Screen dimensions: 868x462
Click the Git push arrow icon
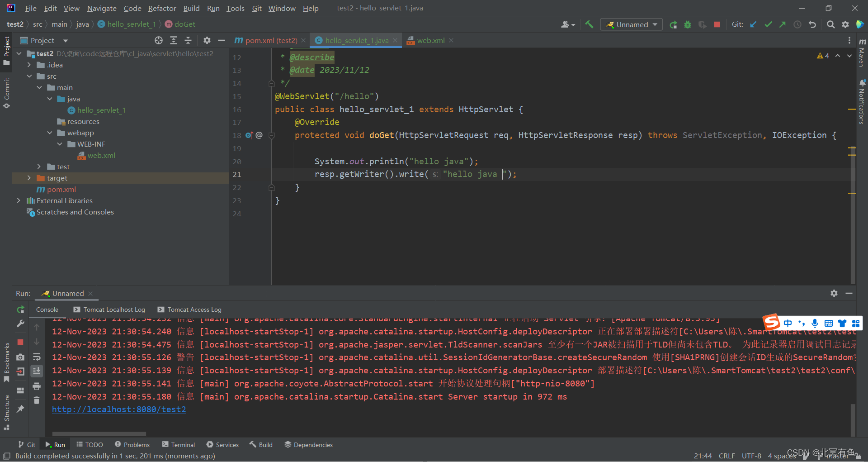(x=783, y=24)
